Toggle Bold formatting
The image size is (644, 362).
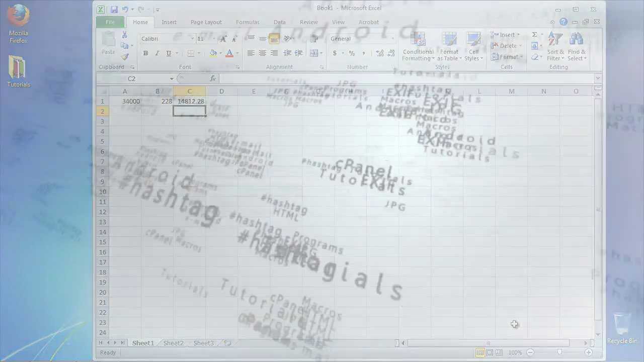click(145, 53)
